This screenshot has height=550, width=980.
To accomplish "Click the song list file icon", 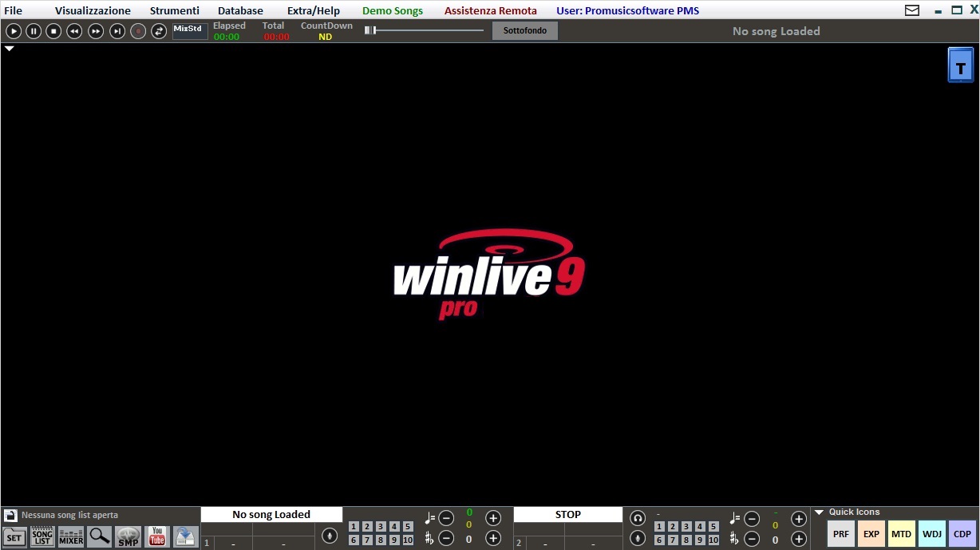I will 10,516.
